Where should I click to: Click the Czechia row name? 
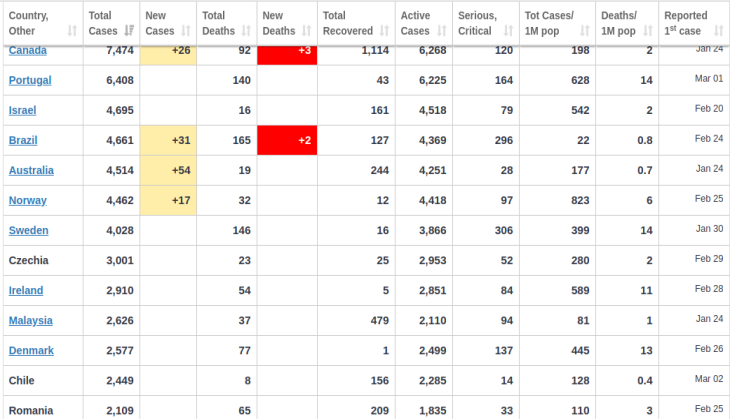coord(28,260)
